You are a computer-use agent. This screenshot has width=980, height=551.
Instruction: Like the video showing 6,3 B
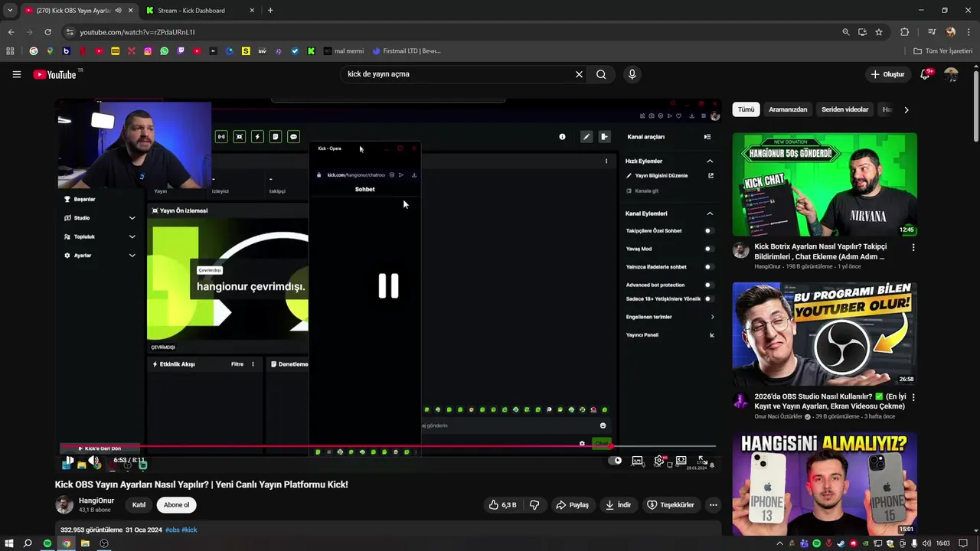(x=502, y=505)
